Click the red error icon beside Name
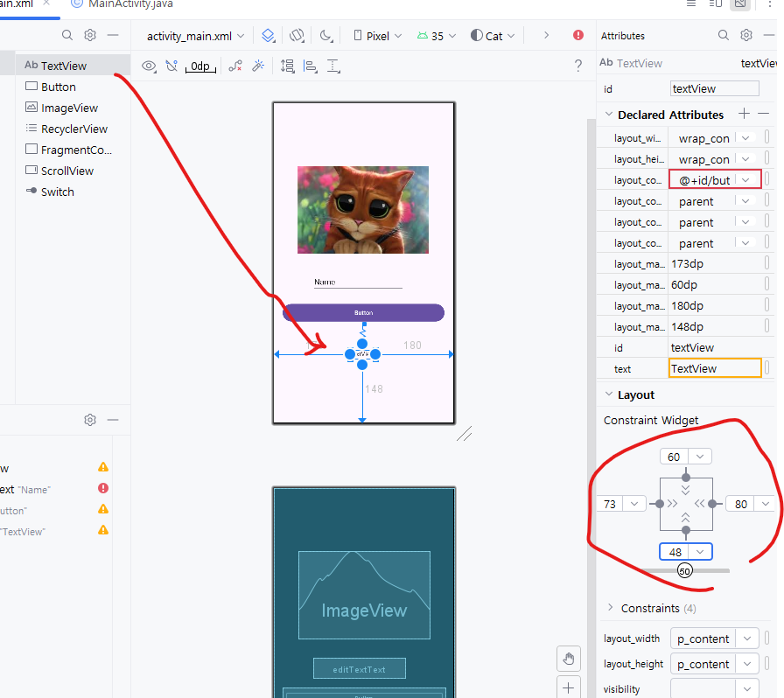 click(x=103, y=488)
